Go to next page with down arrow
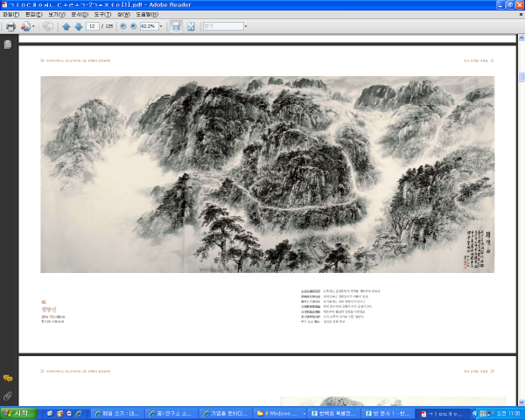The height and width of the screenshot is (420, 525). [79, 26]
